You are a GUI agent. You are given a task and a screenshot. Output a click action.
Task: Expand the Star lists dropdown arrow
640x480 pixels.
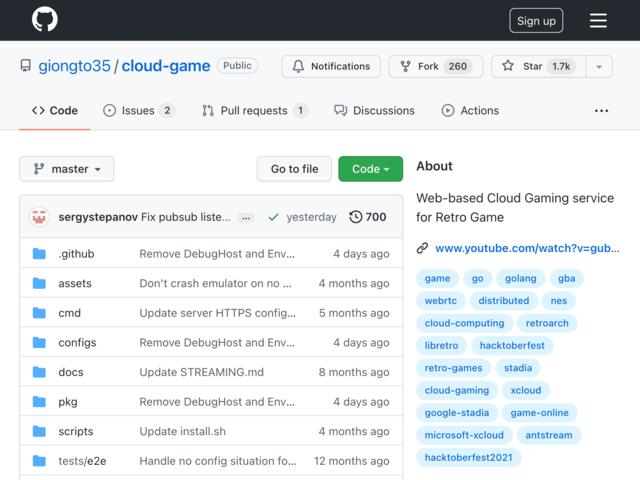click(599, 67)
